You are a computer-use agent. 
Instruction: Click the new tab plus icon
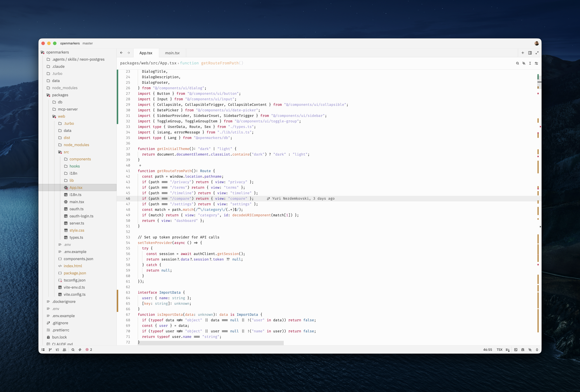523,53
